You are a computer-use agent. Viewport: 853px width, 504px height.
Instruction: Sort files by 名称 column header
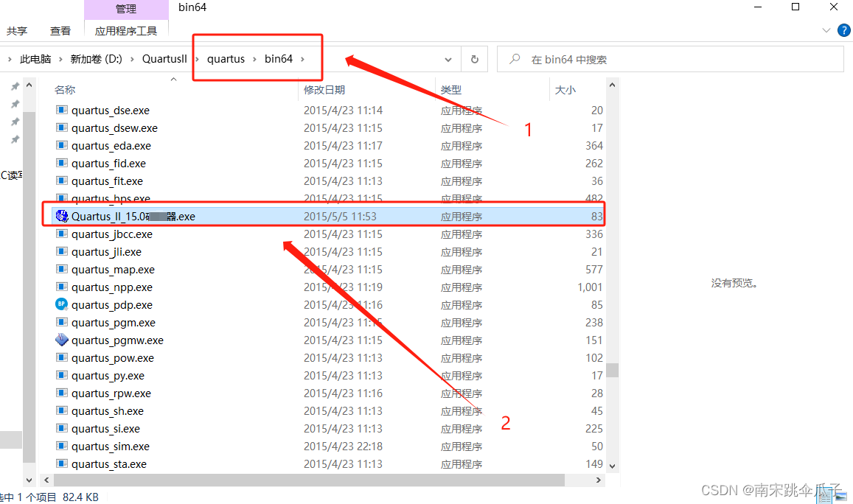pyautogui.click(x=65, y=90)
